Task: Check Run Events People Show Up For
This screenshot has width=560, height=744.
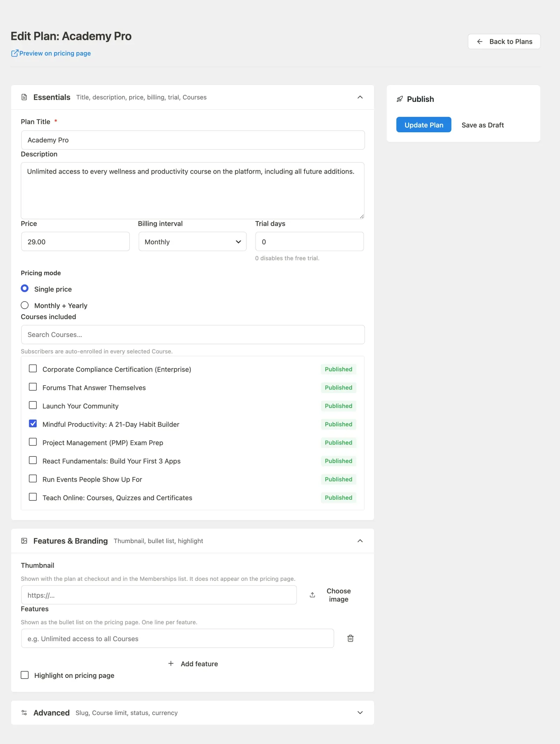Action: pos(33,478)
